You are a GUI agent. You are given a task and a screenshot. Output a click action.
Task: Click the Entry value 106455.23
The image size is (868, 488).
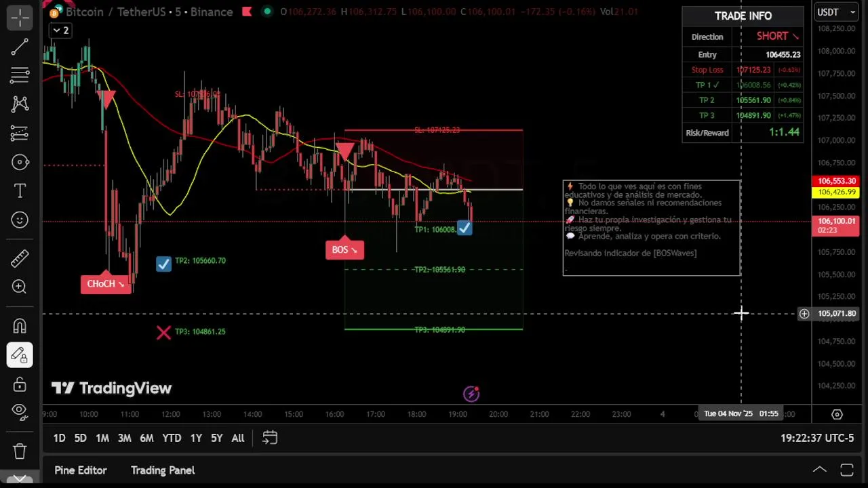pyautogui.click(x=783, y=55)
